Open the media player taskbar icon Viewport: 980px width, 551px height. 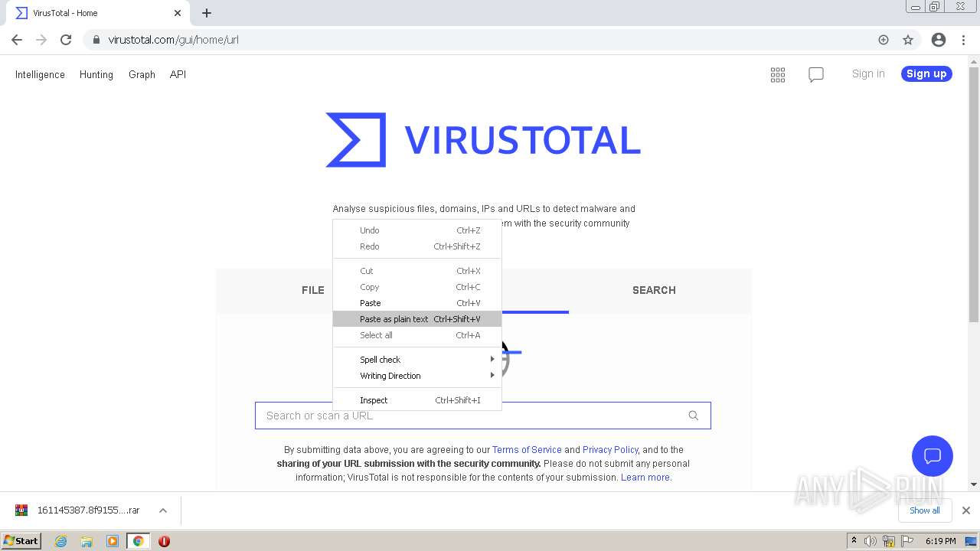coord(113,541)
